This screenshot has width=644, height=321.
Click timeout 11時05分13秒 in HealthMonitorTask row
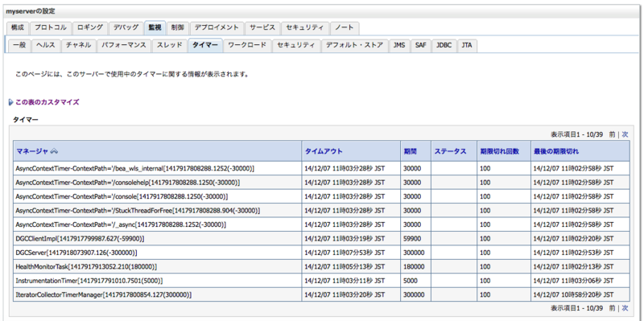pyautogui.click(x=345, y=266)
